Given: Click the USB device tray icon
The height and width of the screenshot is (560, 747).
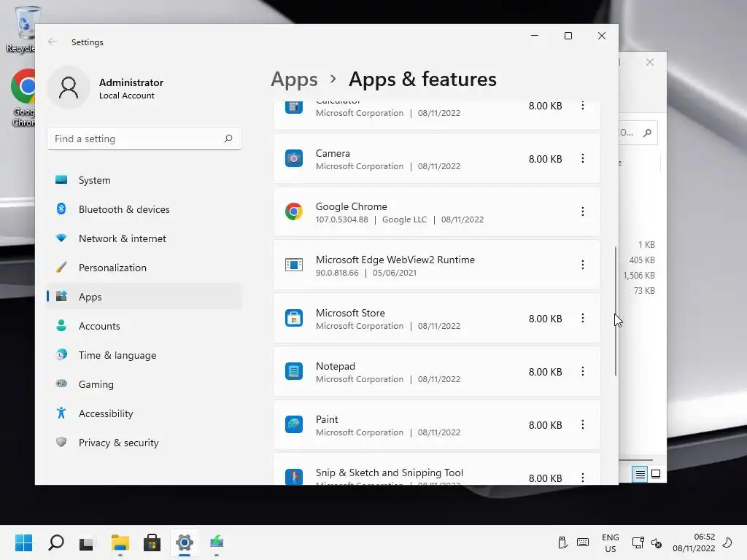Looking at the screenshot, I should click(x=562, y=542).
